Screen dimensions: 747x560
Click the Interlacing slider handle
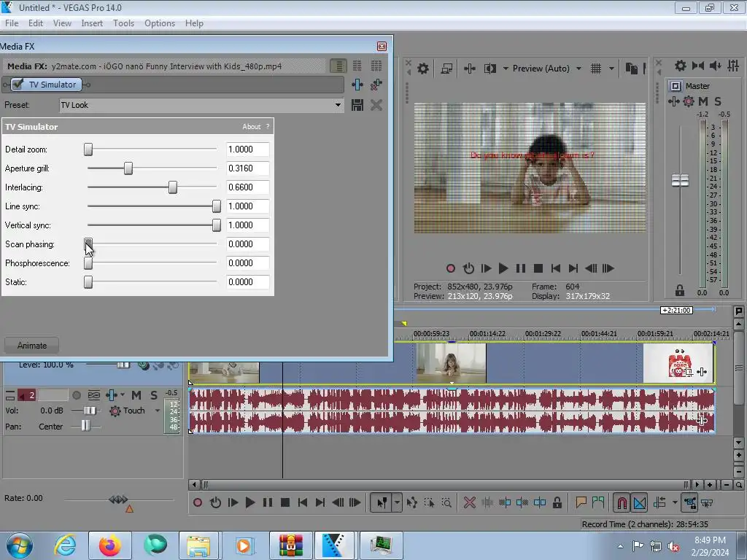tap(173, 187)
